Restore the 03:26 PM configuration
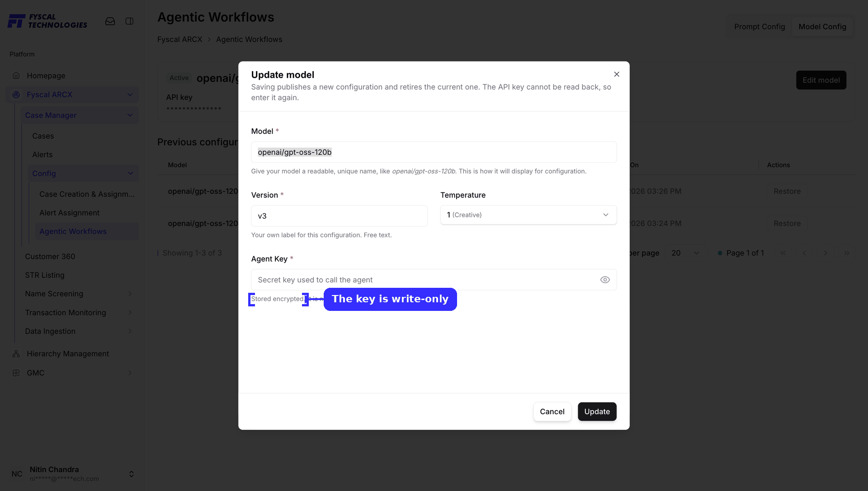Screen dimensions: 868x491 (x=787, y=191)
